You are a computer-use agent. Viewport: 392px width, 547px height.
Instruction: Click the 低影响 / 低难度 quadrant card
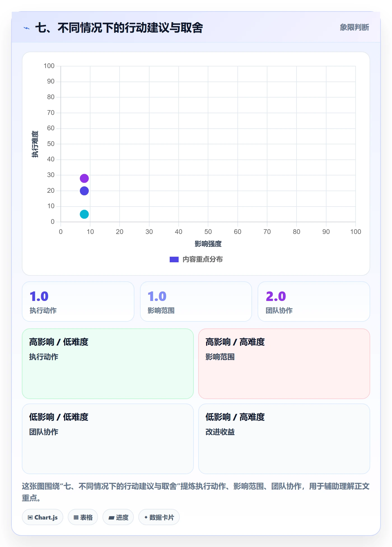click(108, 439)
